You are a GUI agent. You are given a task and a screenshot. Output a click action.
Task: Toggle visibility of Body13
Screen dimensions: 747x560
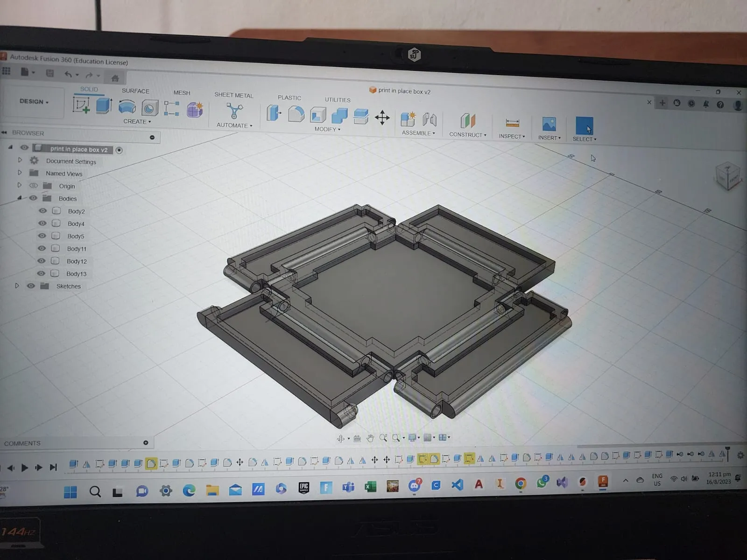tap(42, 273)
